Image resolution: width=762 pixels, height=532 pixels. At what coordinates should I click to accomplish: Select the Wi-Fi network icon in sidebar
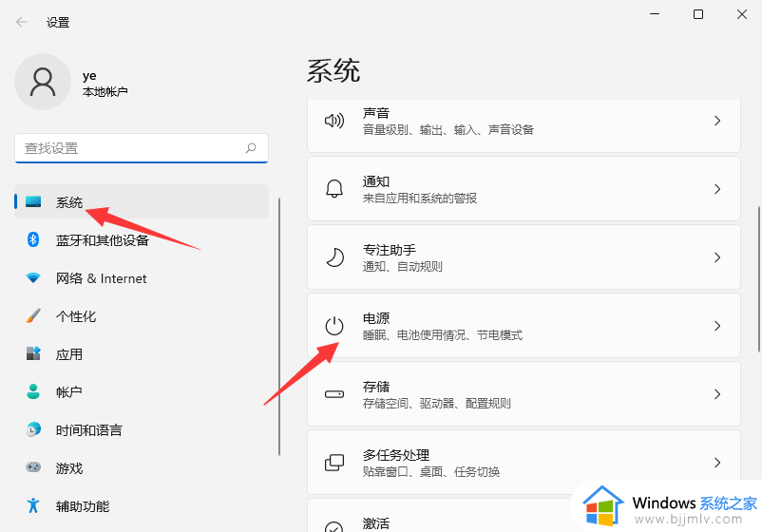coord(33,277)
